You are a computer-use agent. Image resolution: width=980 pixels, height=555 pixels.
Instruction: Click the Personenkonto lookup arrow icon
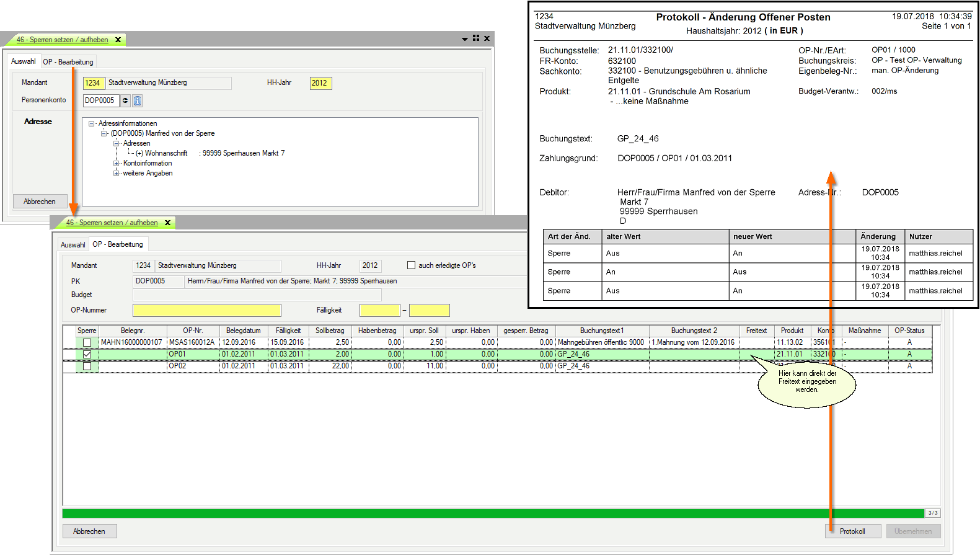click(x=125, y=100)
